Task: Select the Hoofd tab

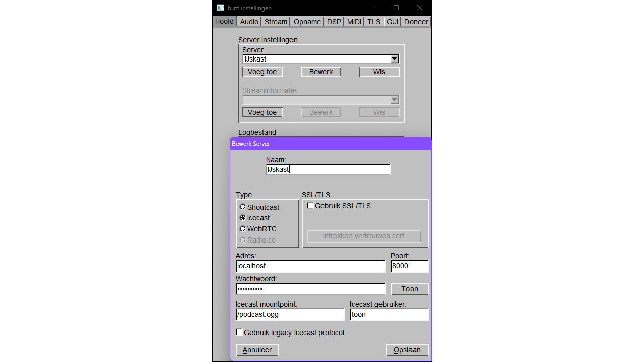Action: pos(224,21)
